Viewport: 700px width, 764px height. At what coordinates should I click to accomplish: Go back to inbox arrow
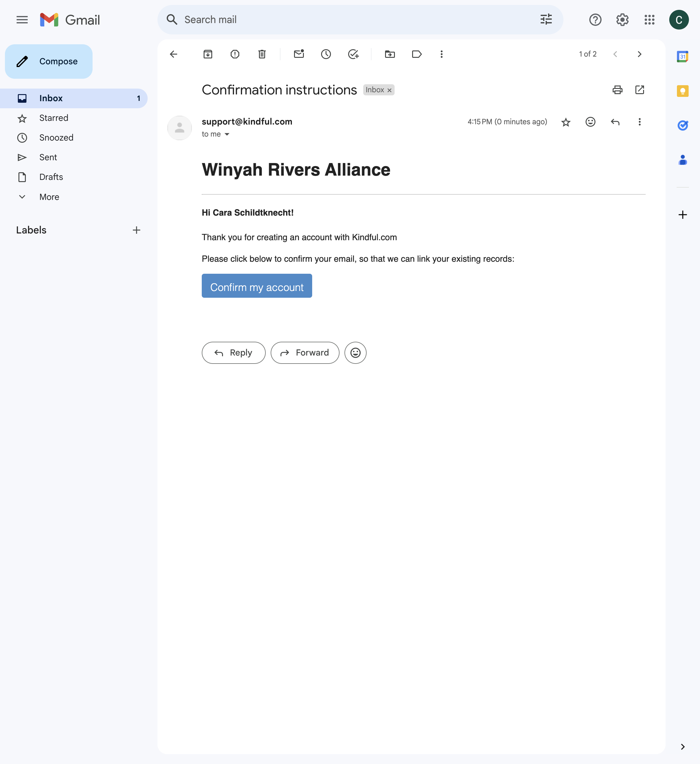click(173, 54)
